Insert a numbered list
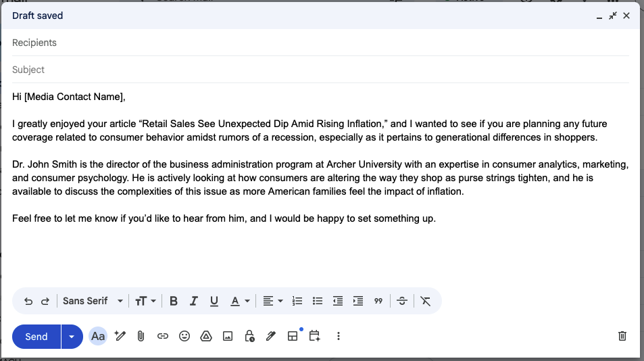The width and height of the screenshot is (644, 361). coord(297,301)
